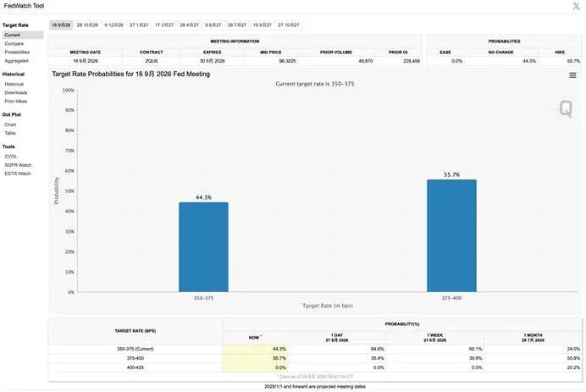Click the 55.7% label above the bar
This screenshot has height=392, width=586.
451,175
